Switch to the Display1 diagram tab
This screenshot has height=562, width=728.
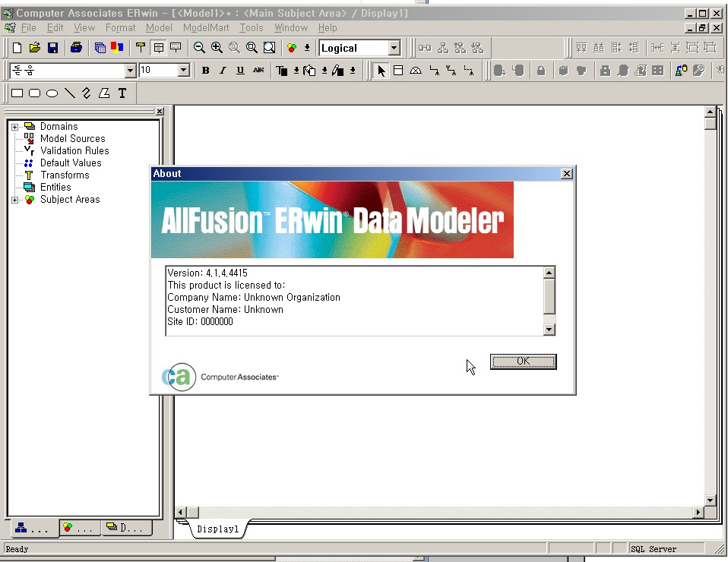(x=218, y=529)
